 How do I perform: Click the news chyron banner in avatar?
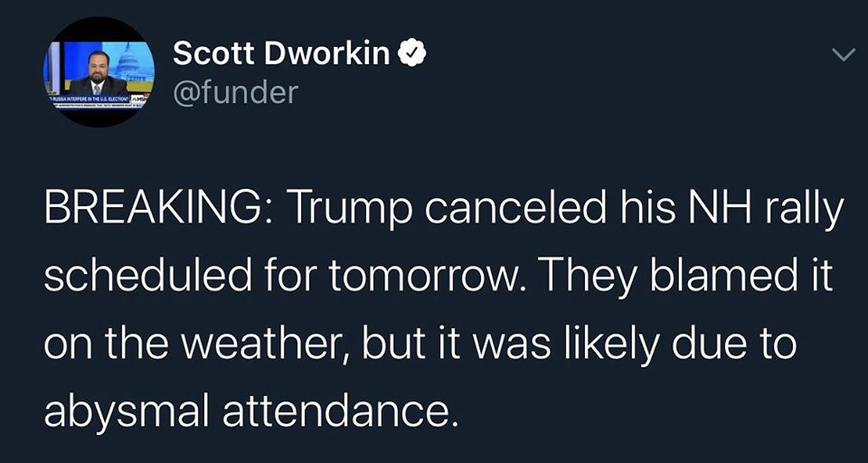tap(97, 100)
